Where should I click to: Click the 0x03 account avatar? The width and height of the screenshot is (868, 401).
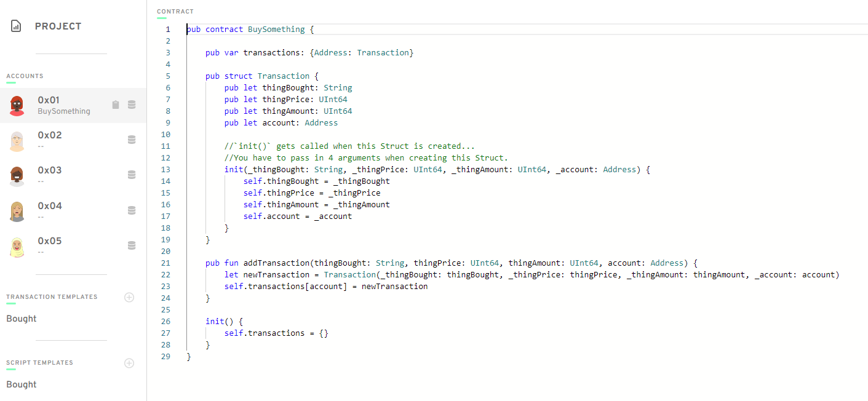point(17,176)
